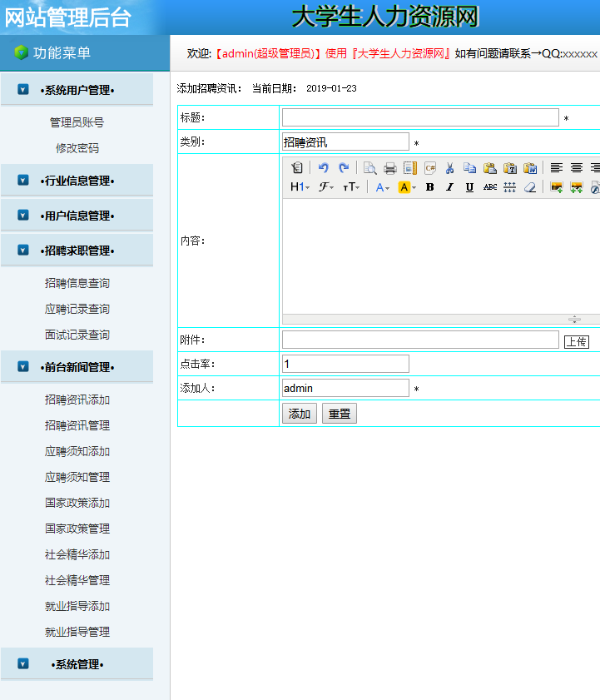The image size is (600, 700).
Task: Click inside the 内容 editor text area
Action: pyautogui.click(x=441, y=256)
